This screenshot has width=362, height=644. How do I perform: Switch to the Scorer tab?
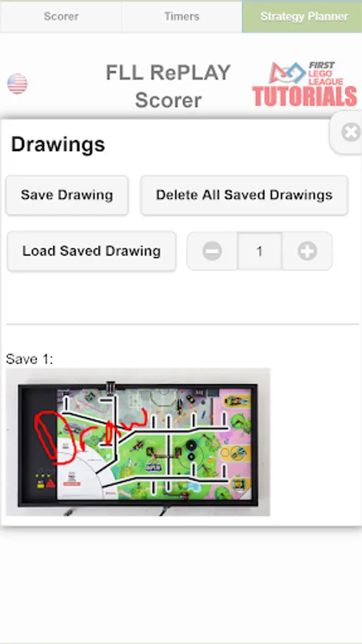[x=61, y=16]
